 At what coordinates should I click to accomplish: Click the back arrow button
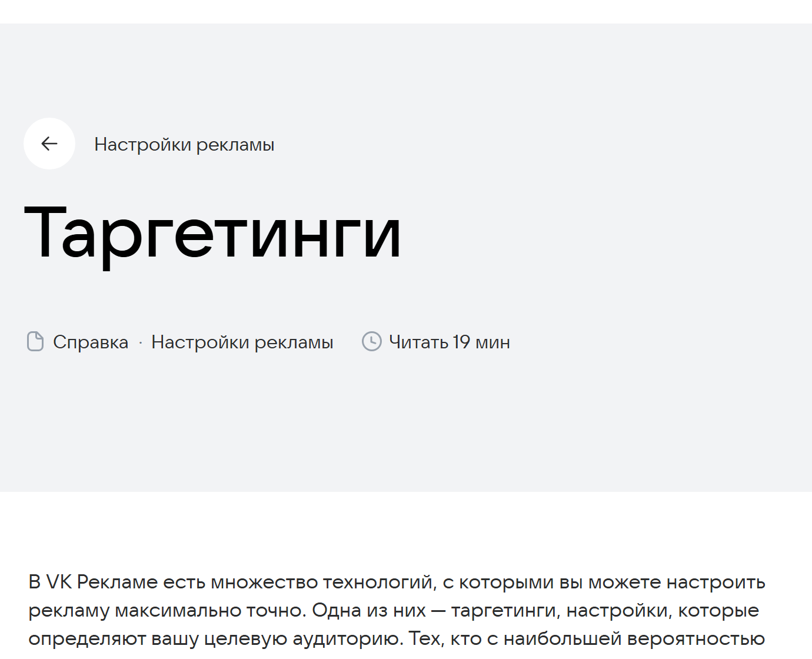pos(49,144)
